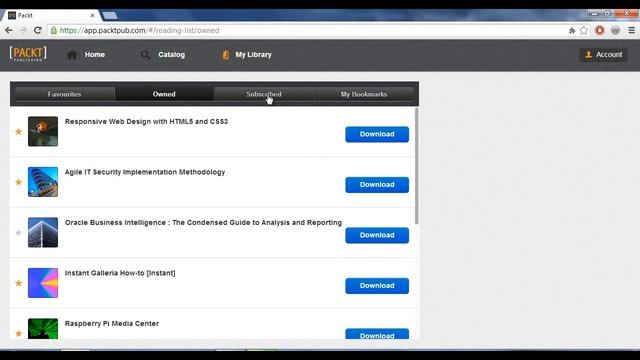
Task: Open Oracle Business Intelligence cover thumbnail
Action: click(x=43, y=233)
